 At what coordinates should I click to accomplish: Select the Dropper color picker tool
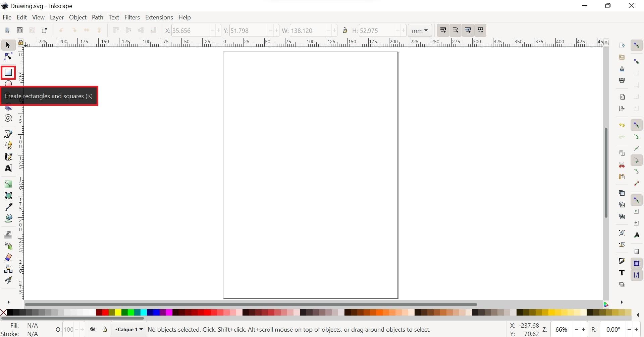8,207
